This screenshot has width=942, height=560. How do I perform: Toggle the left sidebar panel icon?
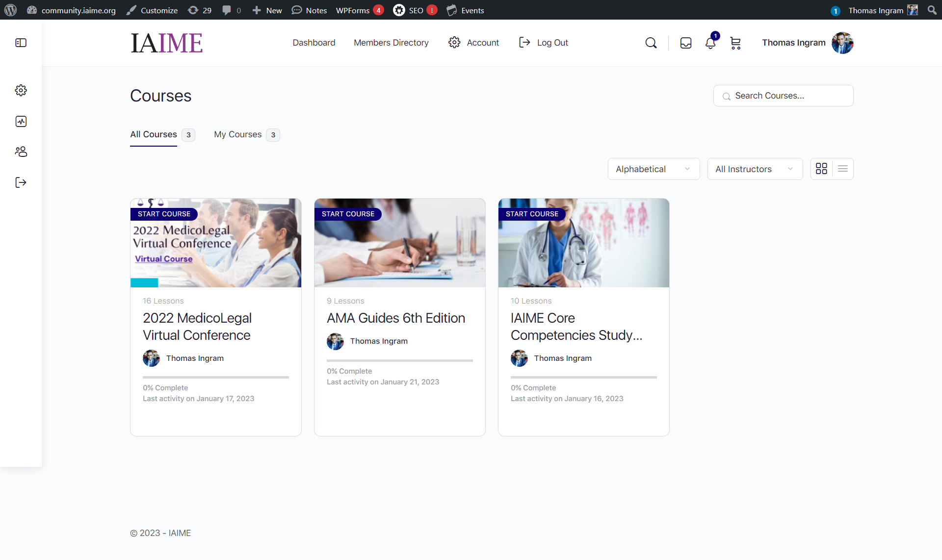coord(21,43)
